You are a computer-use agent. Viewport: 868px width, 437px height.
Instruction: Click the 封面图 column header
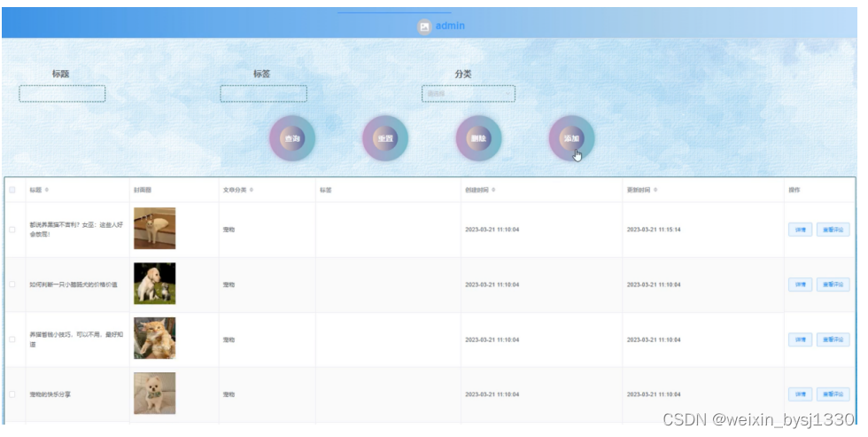click(143, 190)
